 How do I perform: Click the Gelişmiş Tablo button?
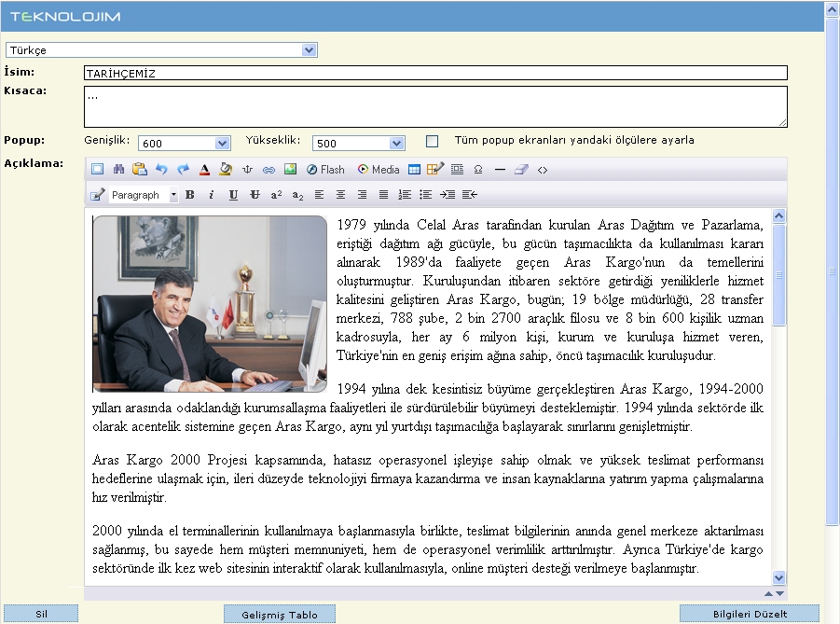(x=280, y=615)
